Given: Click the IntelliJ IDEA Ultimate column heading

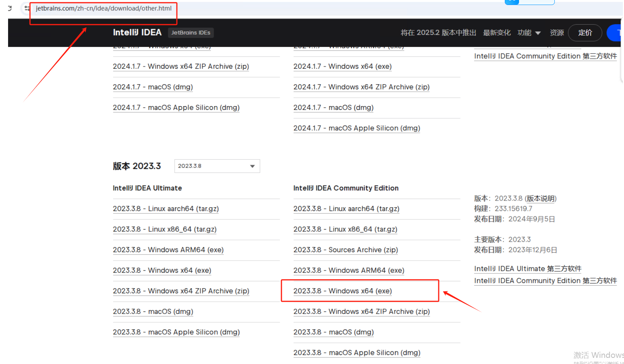Looking at the screenshot, I should pos(147,188).
